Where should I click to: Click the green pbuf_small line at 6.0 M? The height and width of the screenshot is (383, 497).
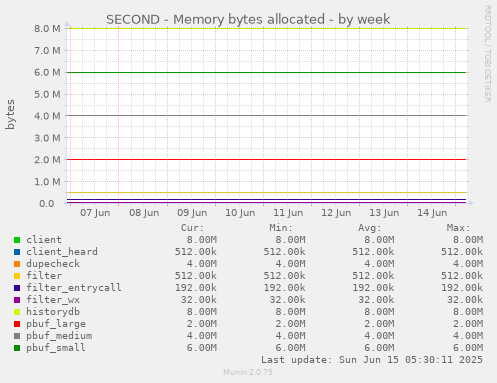click(x=267, y=72)
